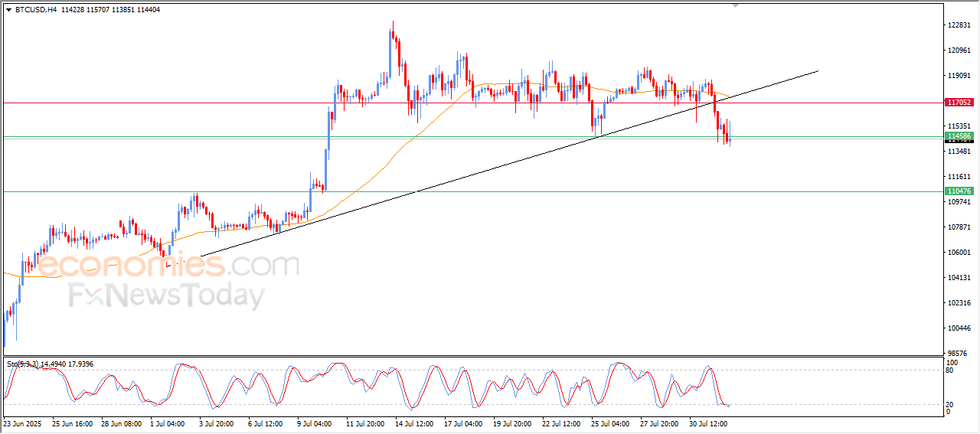The image size is (980, 434).
Task: Click the 107871 value on the price axis
Action: (959, 227)
